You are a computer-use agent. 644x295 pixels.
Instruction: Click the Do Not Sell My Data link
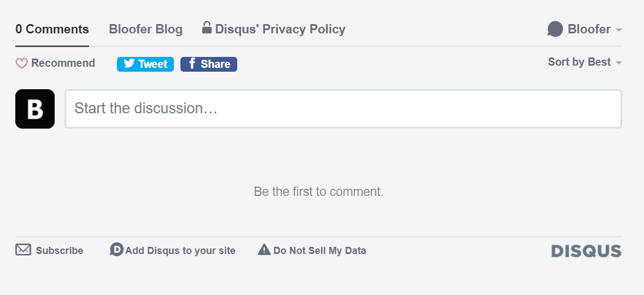point(319,251)
